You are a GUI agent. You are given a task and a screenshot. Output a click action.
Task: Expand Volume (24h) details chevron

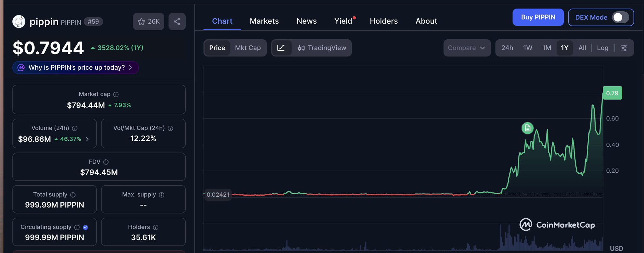[x=87, y=139]
